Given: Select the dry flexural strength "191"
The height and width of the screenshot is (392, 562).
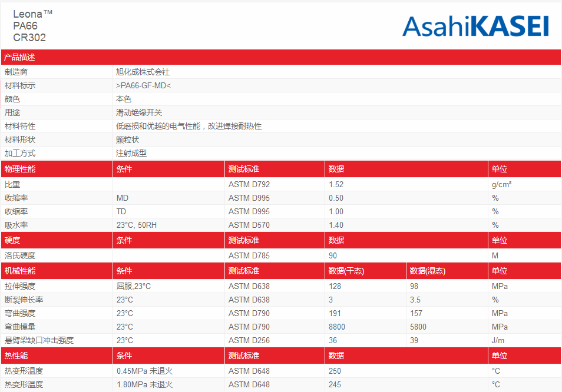Looking at the screenshot, I should coord(335,314).
